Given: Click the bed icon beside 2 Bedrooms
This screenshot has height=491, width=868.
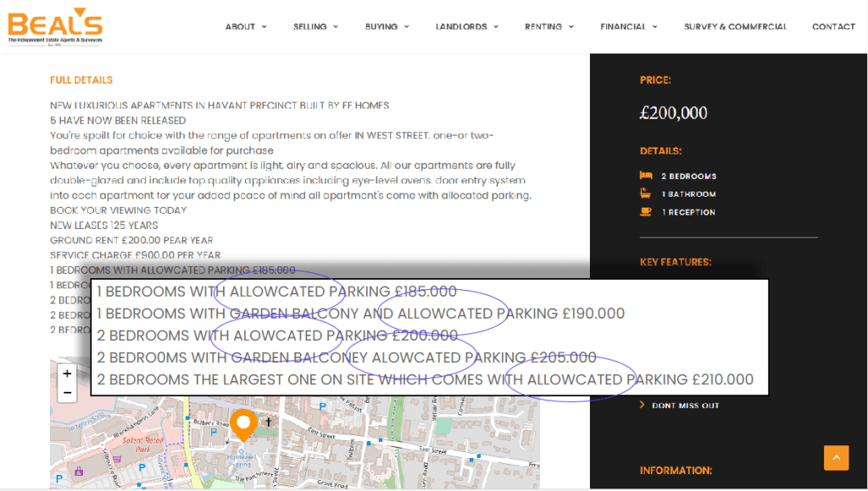Looking at the screenshot, I should tap(646, 176).
